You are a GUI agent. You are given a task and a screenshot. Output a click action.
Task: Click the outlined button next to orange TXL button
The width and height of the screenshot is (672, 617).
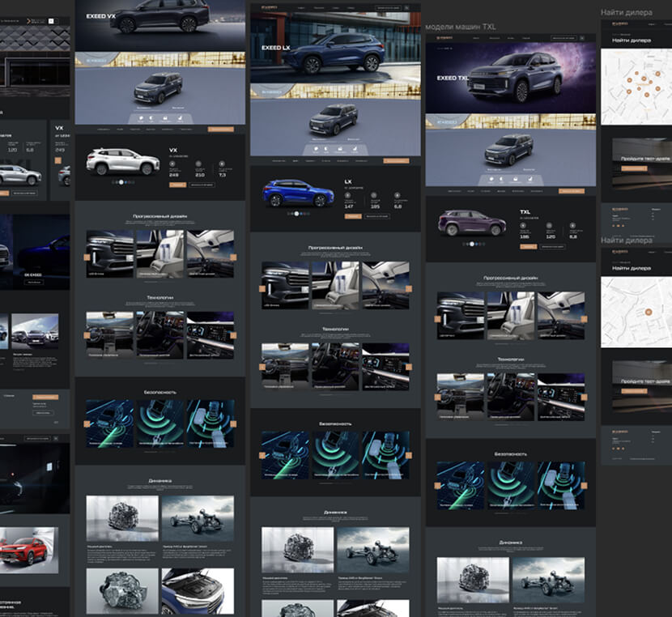(553, 246)
